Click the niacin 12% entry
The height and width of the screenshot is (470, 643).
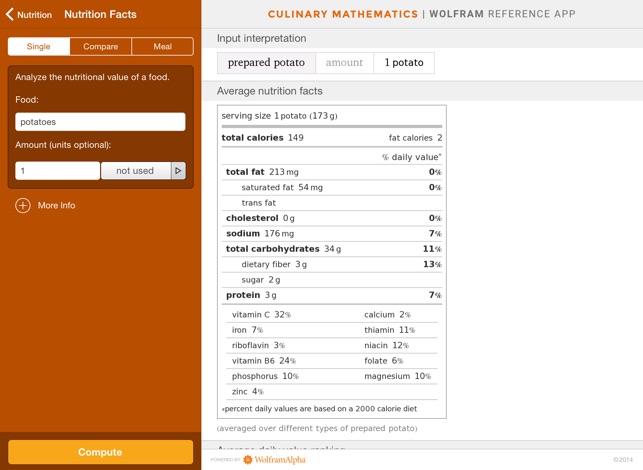[386, 345]
